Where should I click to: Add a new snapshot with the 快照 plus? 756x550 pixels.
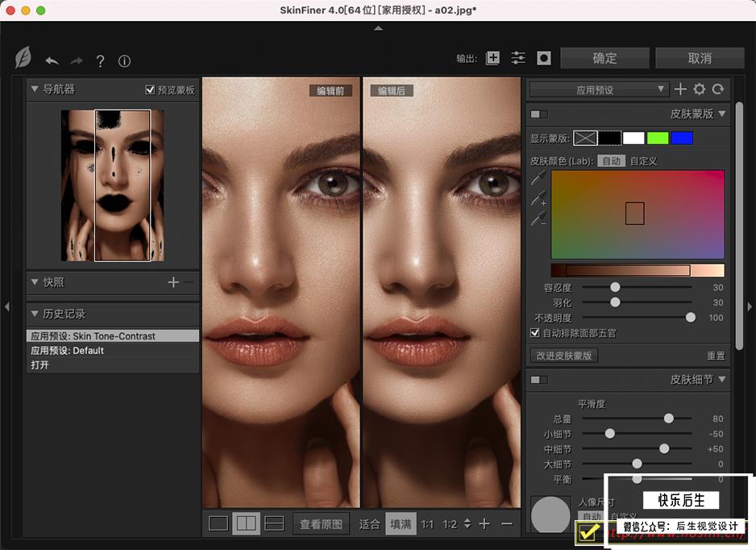[173, 282]
